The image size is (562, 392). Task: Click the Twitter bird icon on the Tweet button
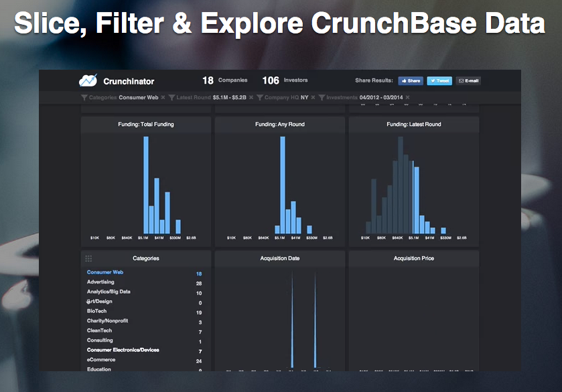coord(432,80)
